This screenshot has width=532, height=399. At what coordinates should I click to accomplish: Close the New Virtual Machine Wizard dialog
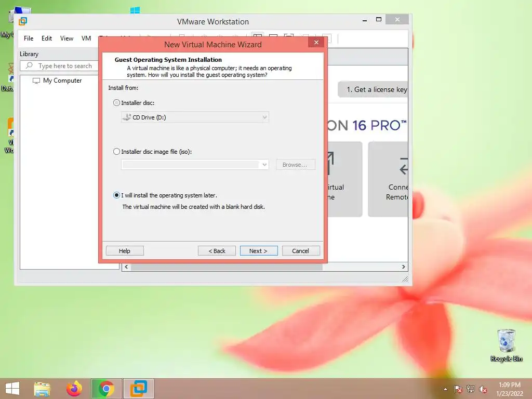(316, 43)
